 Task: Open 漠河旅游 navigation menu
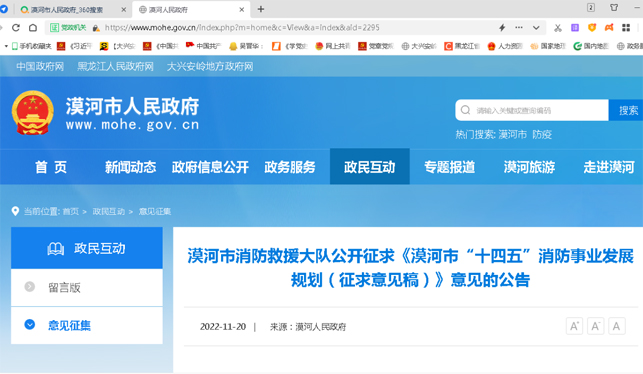(529, 167)
